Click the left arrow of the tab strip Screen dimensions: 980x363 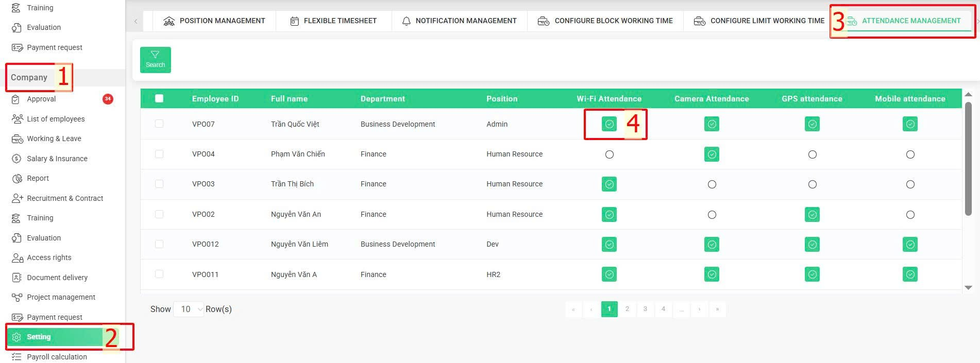click(136, 21)
